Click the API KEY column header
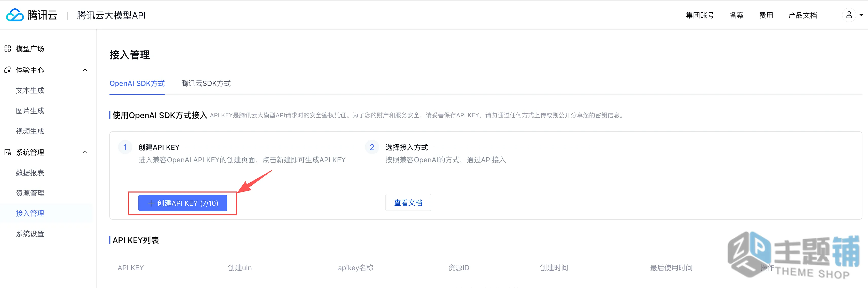Screen dimensions: 868x288 (x=131, y=268)
